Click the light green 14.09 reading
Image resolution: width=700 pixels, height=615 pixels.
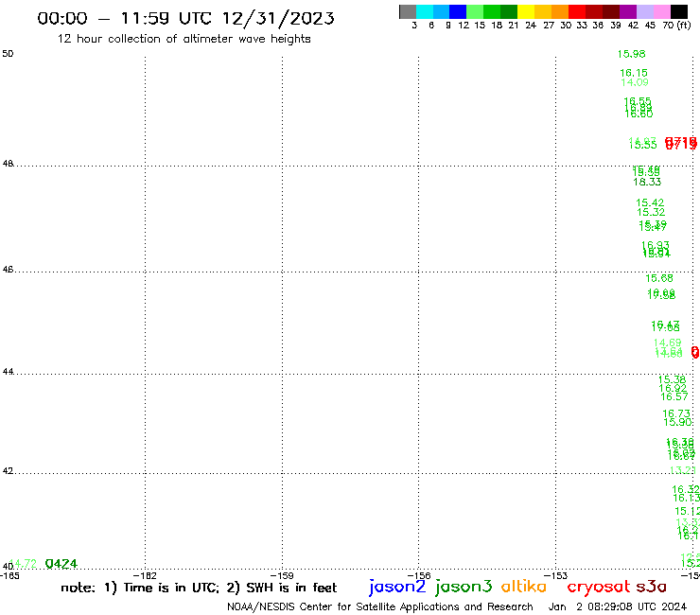(635, 82)
